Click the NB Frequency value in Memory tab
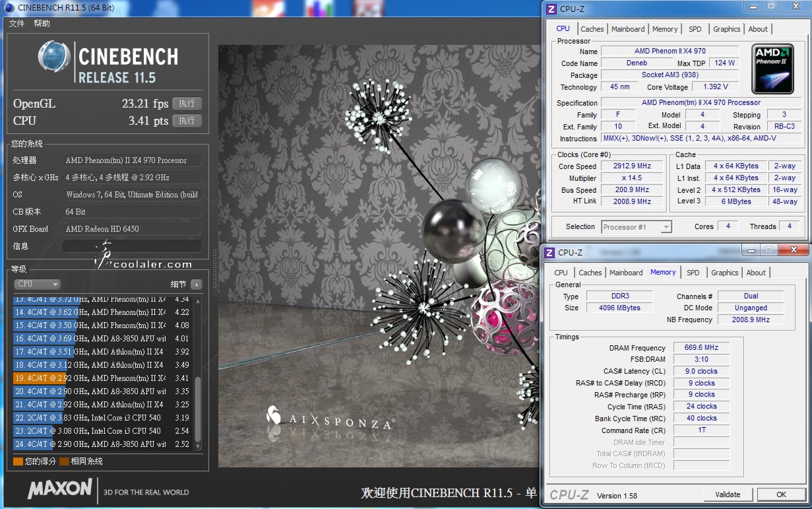Image resolution: width=812 pixels, height=509 pixels. click(751, 320)
